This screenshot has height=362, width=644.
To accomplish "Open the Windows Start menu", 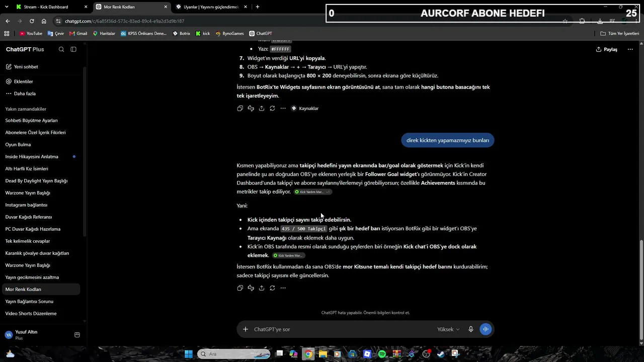I will pos(189,354).
